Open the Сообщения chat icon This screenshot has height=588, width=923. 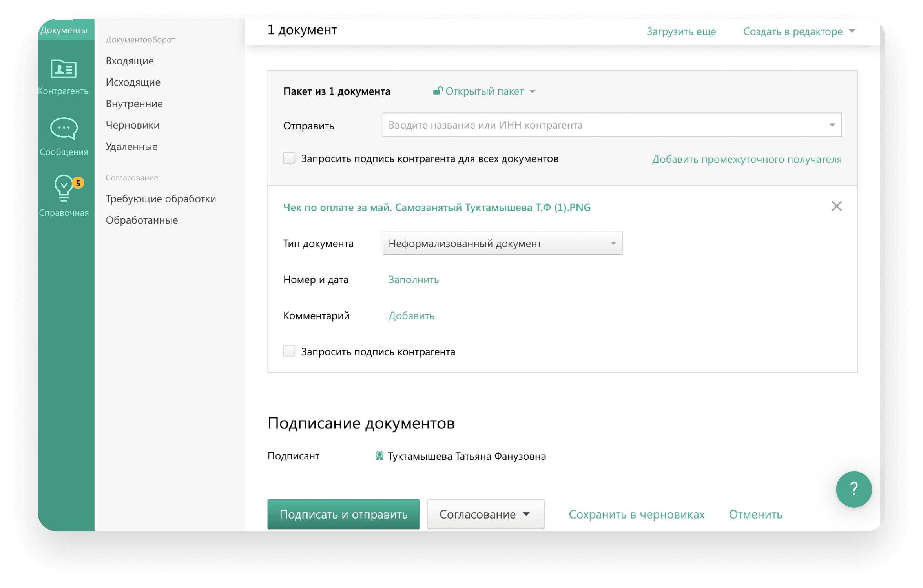64,129
